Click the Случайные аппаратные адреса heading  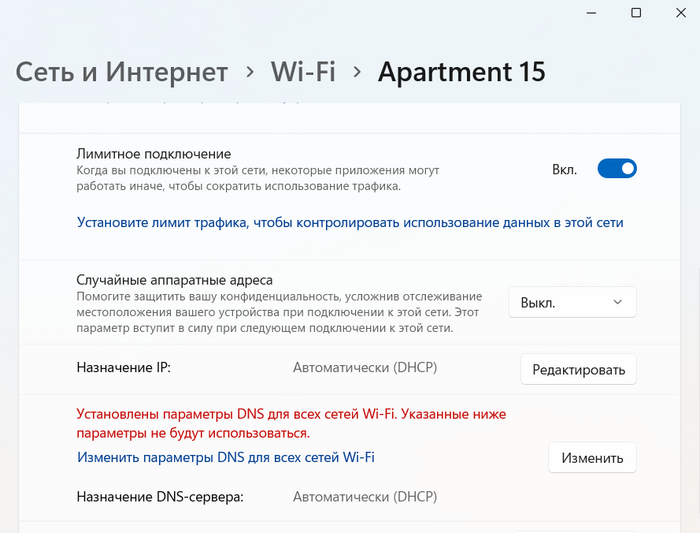tap(175, 280)
